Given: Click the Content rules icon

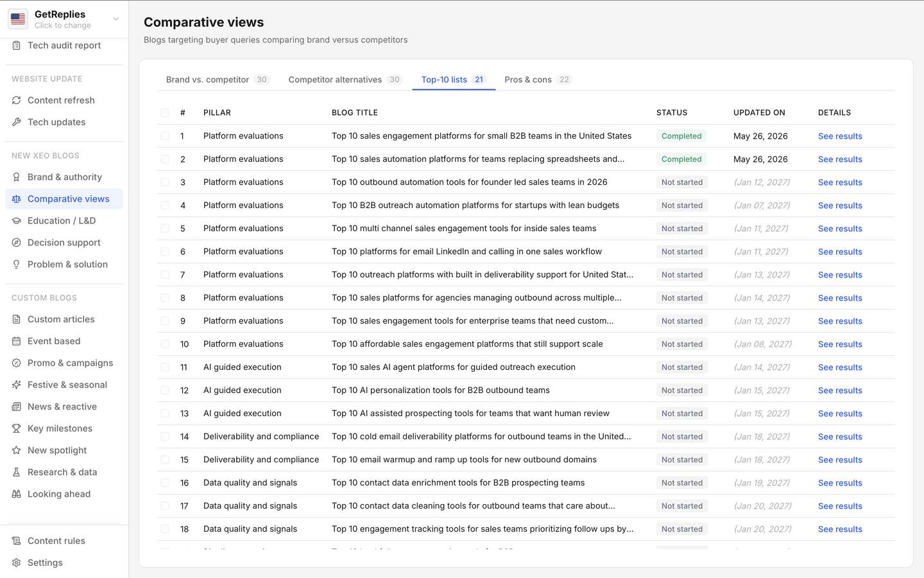Looking at the screenshot, I should coord(17,541).
